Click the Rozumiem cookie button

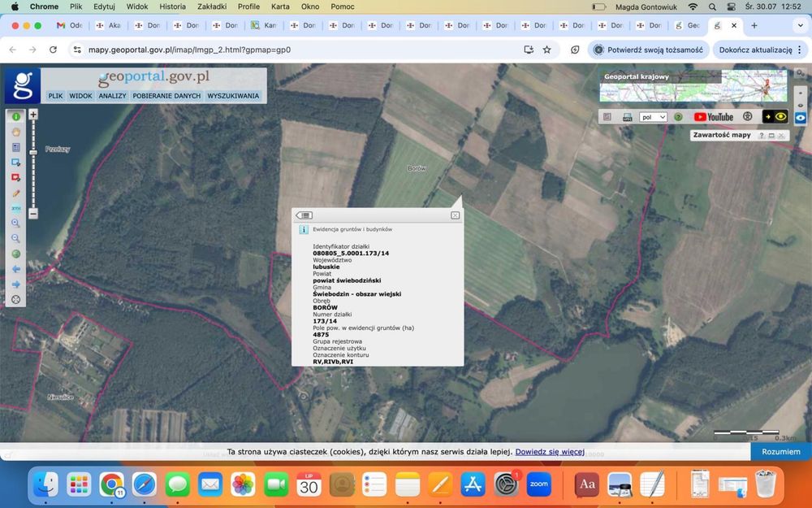(x=780, y=451)
